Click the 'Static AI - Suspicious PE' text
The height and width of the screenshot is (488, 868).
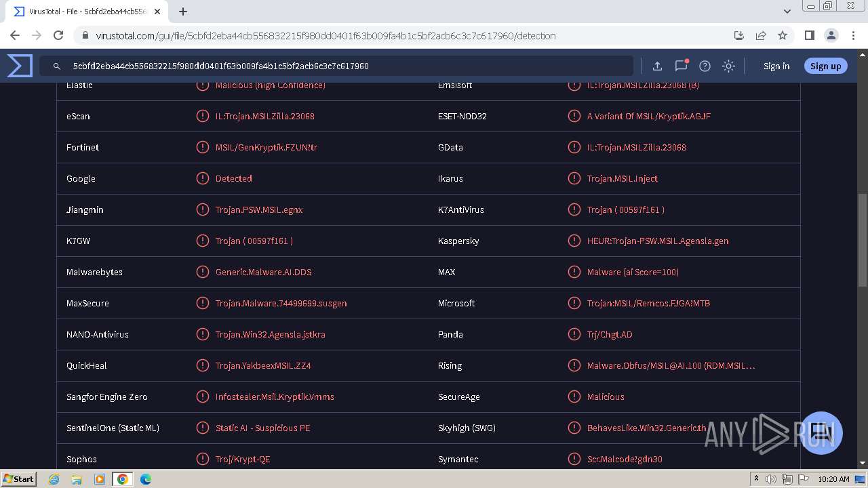point(263,428)
